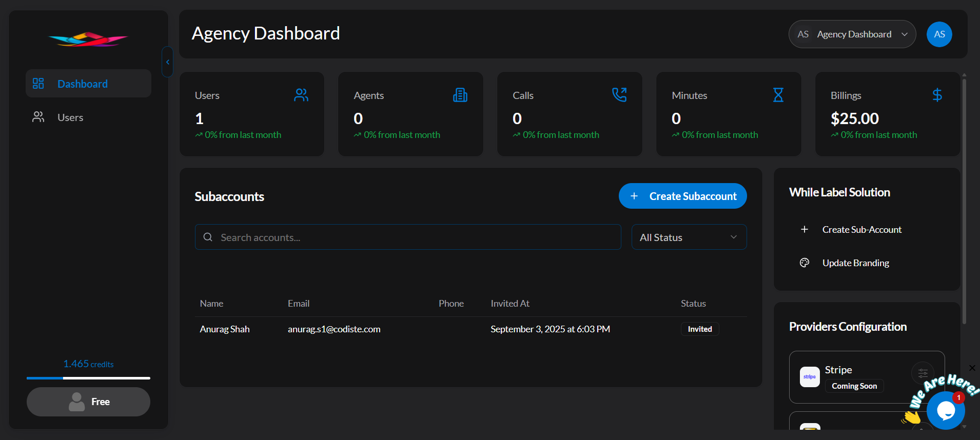The image size is (980, 440).
Task: Focus the Search accounts input field
Action: [408, 237]
